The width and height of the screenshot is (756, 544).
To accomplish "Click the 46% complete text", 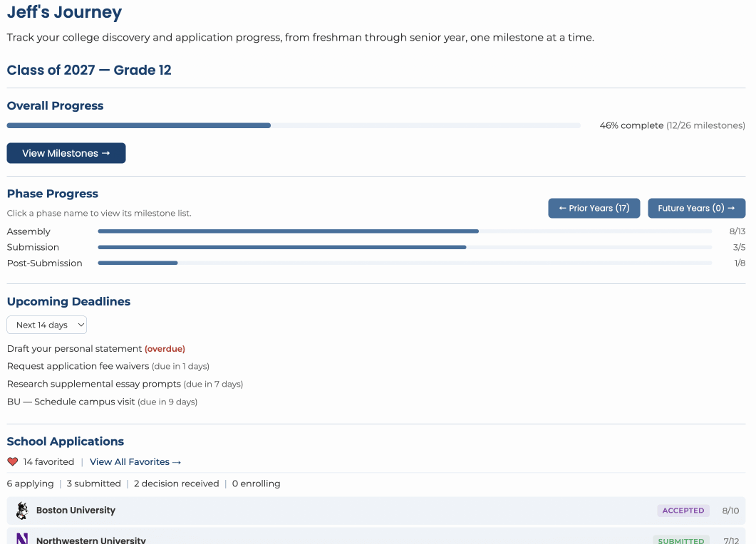I will point(631,125).
